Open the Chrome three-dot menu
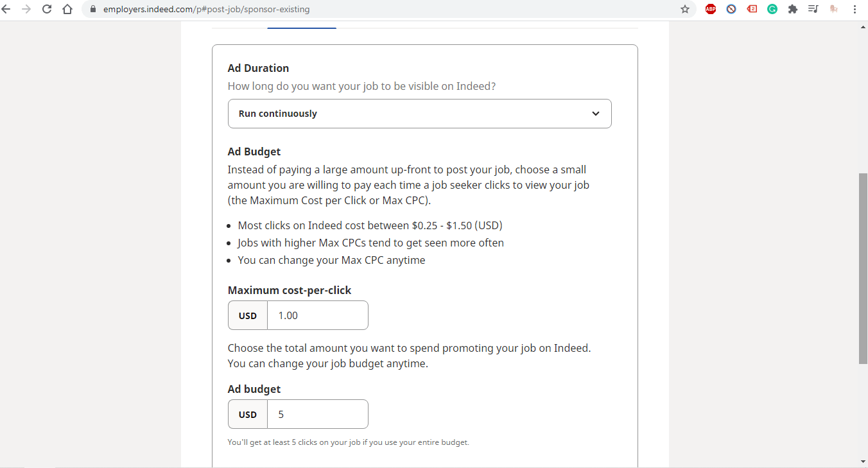This screenshot has height=468, width=868. 855,9
